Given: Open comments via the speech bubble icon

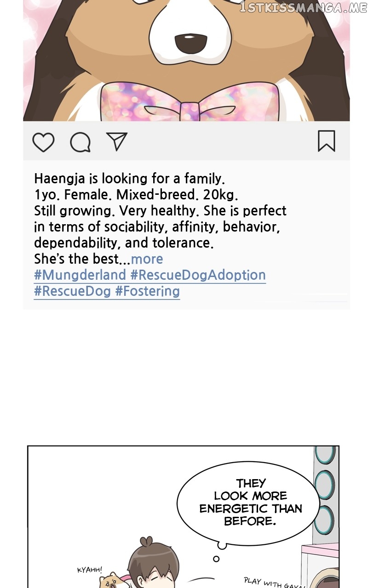Looking at the screenshot, I should pyautogui.click(x=80, y=142).
